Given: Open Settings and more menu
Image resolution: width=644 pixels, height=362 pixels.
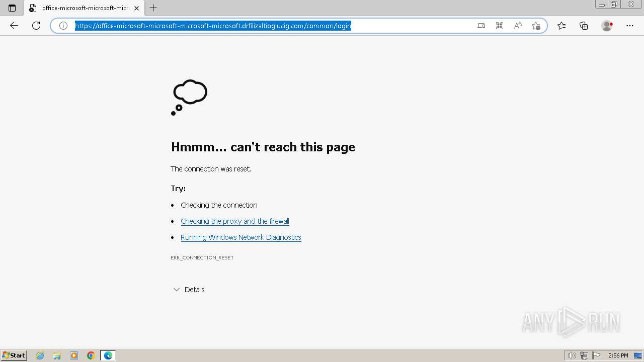Looking at the screenshot, I should (x=630, y=26).
